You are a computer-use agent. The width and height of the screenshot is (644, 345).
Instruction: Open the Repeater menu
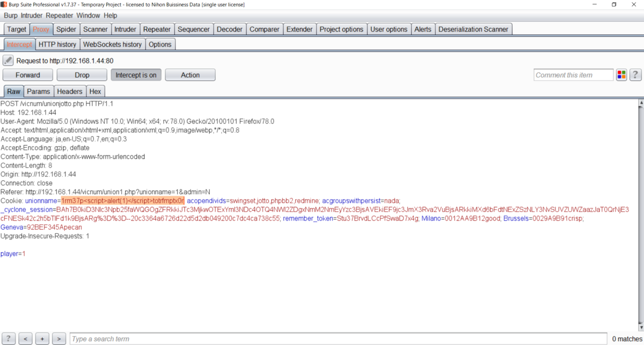click(x=60, y=16)
